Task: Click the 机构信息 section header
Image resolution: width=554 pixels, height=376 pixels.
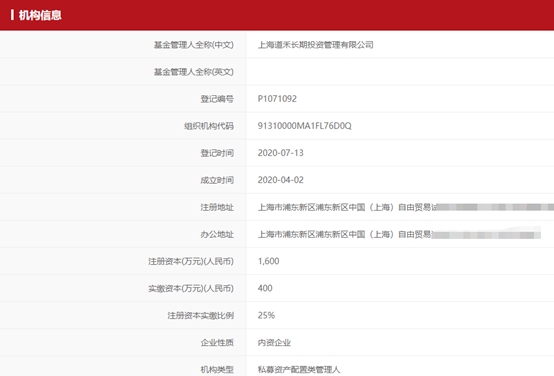Action: (x=40, y=15)
